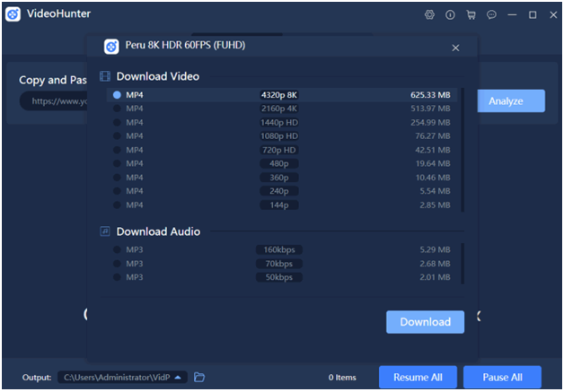Select MP4 360p radio button

tap(117, 178)
